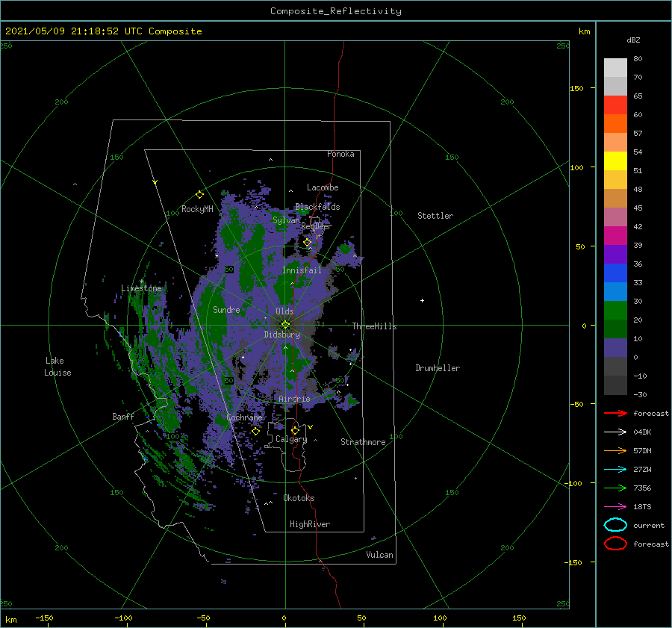Pick the blue 36 dBZ legend swatch
Screen dimensions: 672x628
coord(615,273)
